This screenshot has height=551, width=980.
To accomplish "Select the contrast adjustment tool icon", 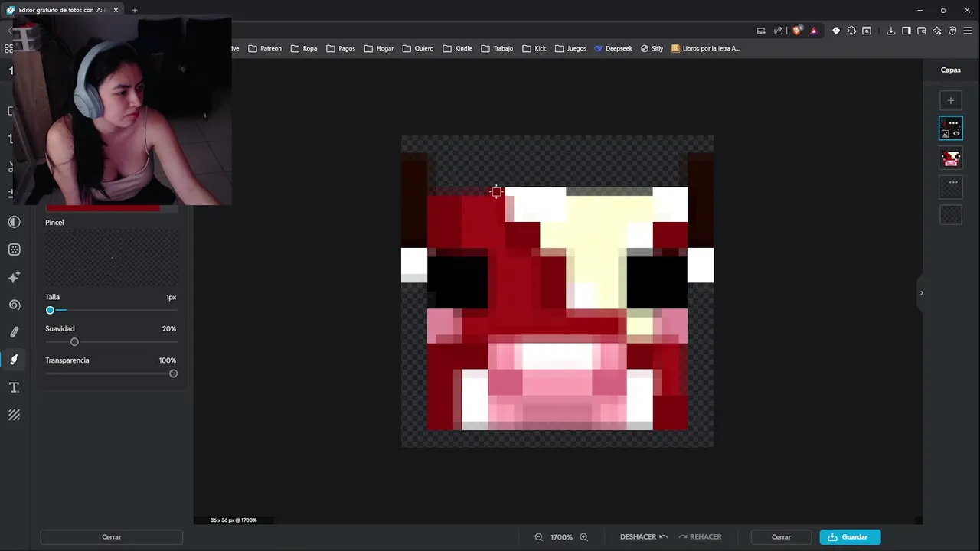I will (x=14, y=222).
